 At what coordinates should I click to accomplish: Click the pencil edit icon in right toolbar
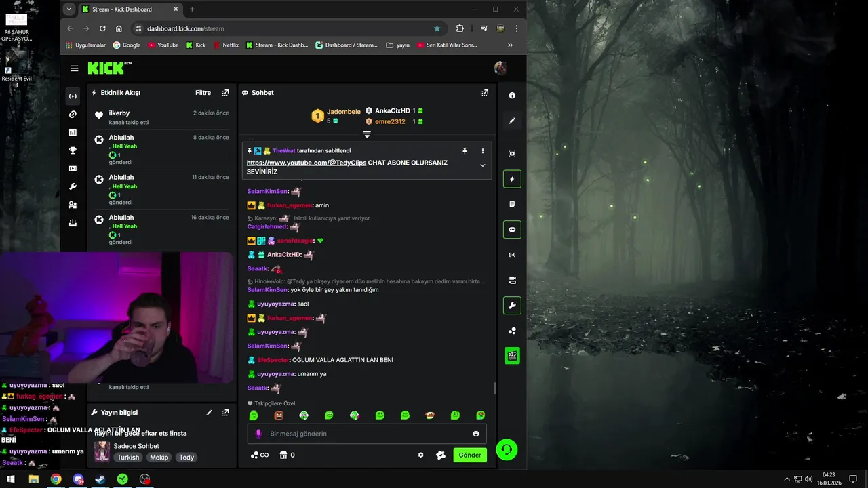pyautogui.click(x=512, y=121)
